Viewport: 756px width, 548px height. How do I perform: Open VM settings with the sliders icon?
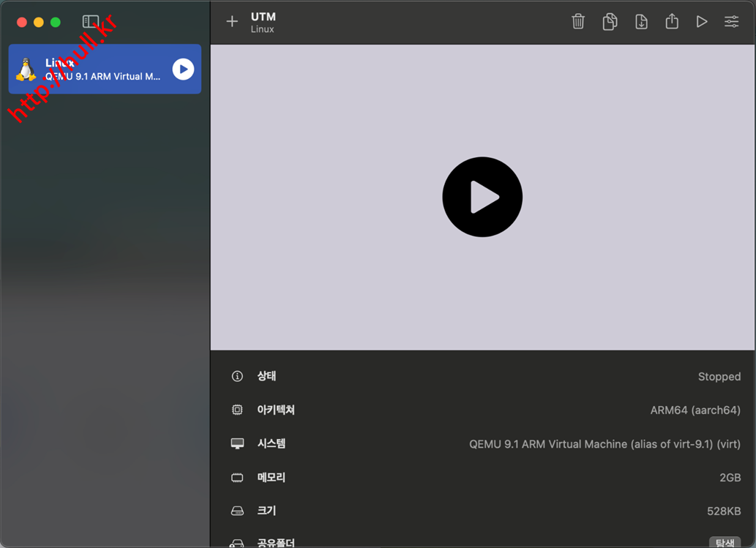coord(731,22)
